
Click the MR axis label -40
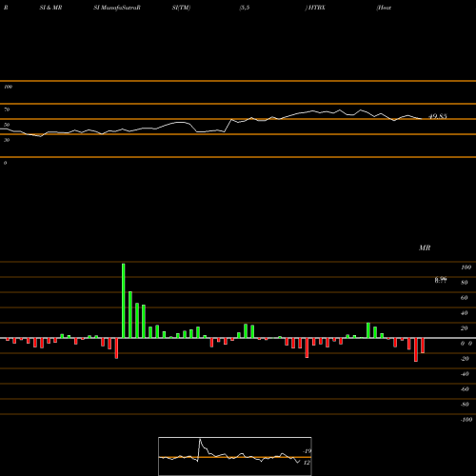(465, 374)
